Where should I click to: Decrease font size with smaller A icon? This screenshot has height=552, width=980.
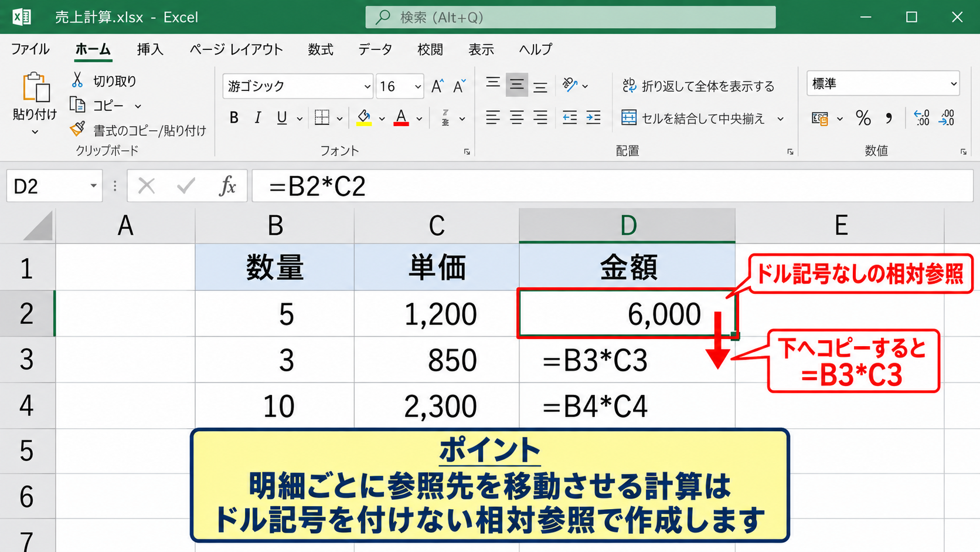click(460, 86)
